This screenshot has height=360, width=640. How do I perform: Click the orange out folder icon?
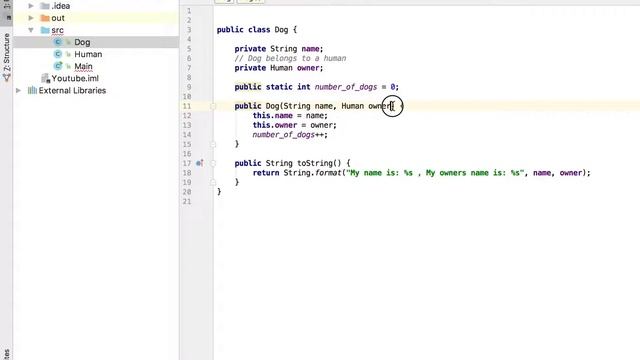click(45, 18)
